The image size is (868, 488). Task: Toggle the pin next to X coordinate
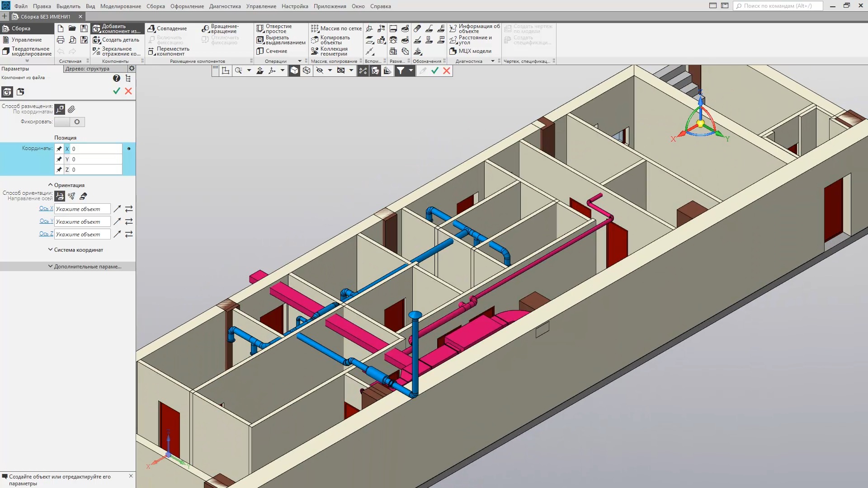tap(59, 149)
